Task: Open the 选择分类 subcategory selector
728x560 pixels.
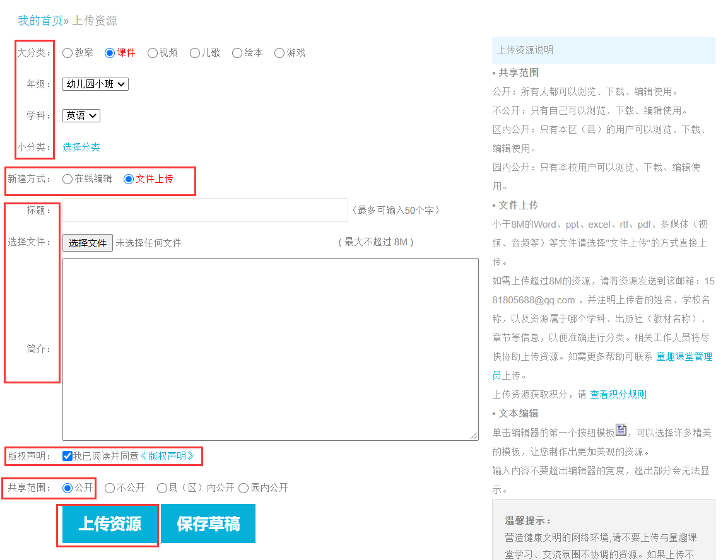Action: 81,147
